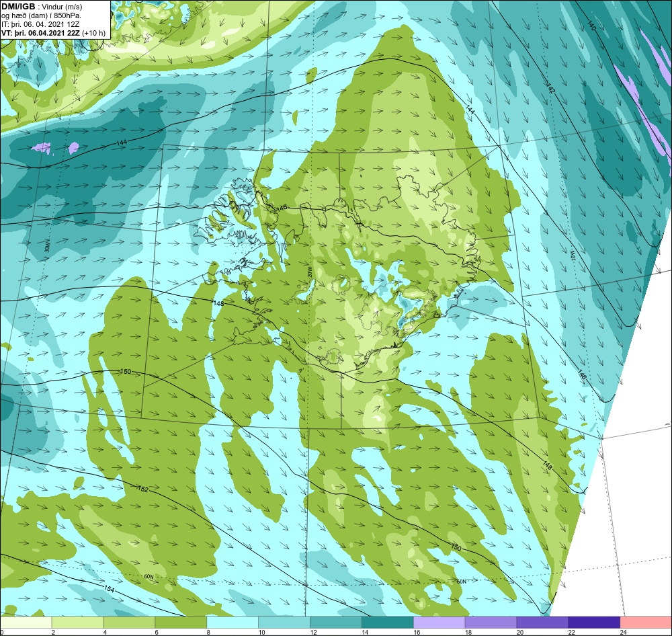This screenshot has height=636, width=672.
Task: Click the 148 contour label in the southeast
Action: tap(548, 465)
